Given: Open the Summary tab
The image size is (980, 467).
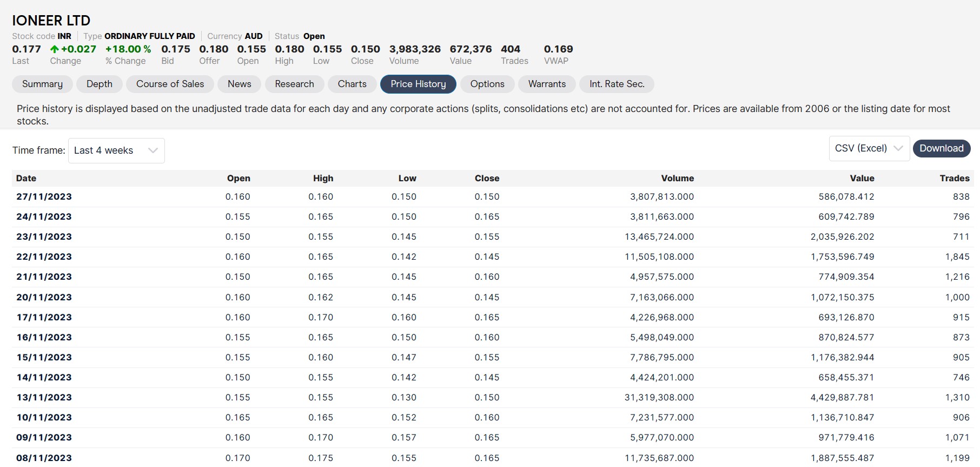Looking at the screenshot, I should [42, 84].
